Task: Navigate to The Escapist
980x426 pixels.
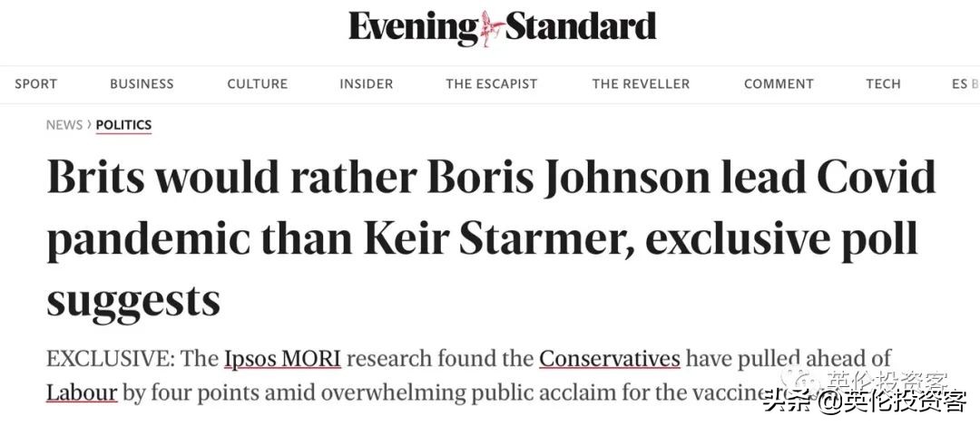Action: click(491, 83)
